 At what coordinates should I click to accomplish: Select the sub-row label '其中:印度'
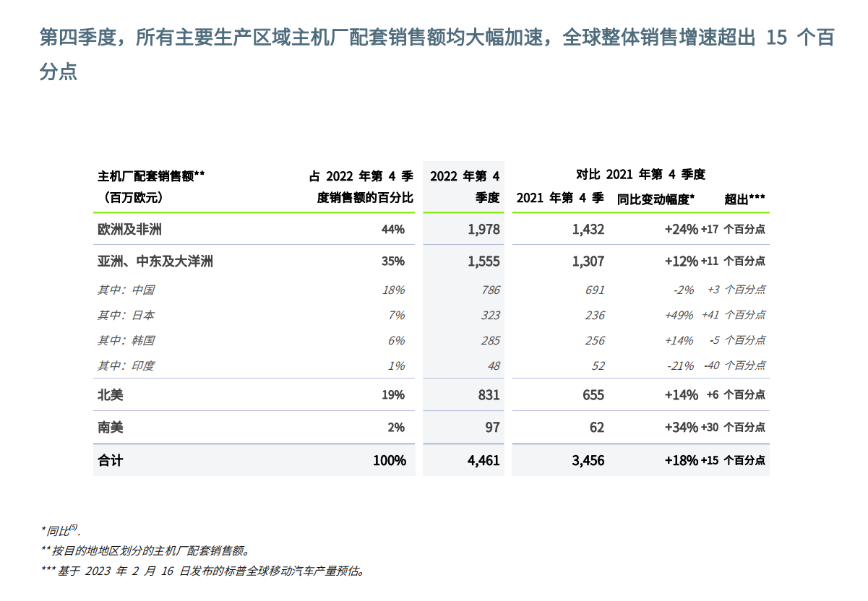click(x=126, y=366)
